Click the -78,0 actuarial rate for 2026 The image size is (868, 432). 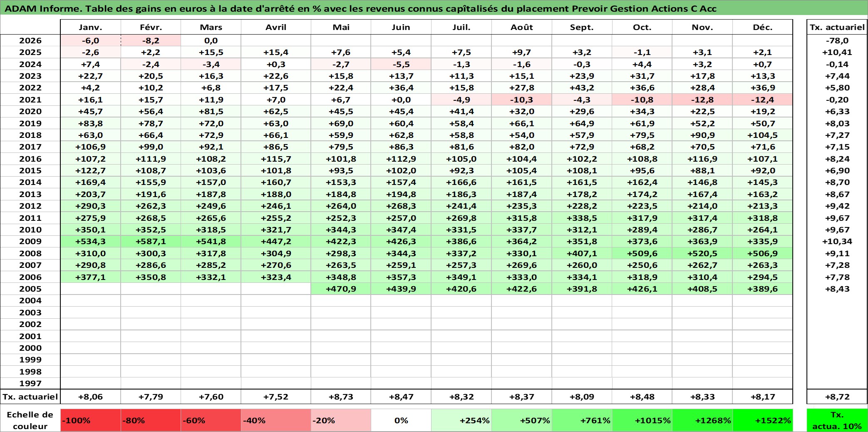coord(837,40)
